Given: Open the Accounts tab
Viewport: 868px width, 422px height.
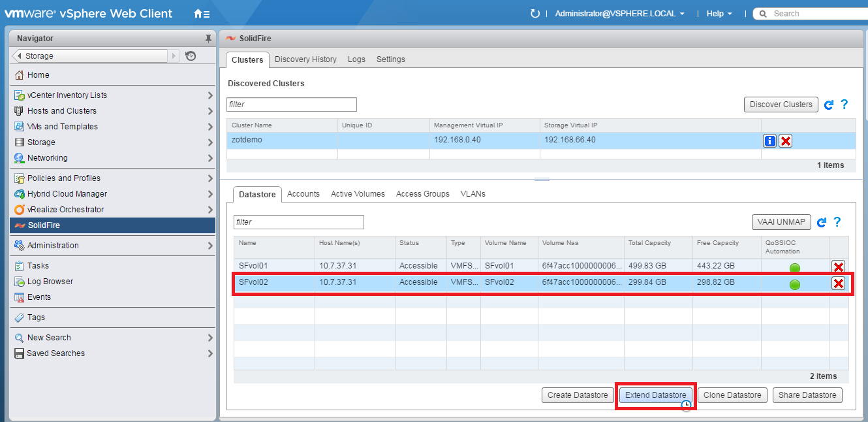Looking at the screenshot, I should pyautogui.click(x=303, y=194).
